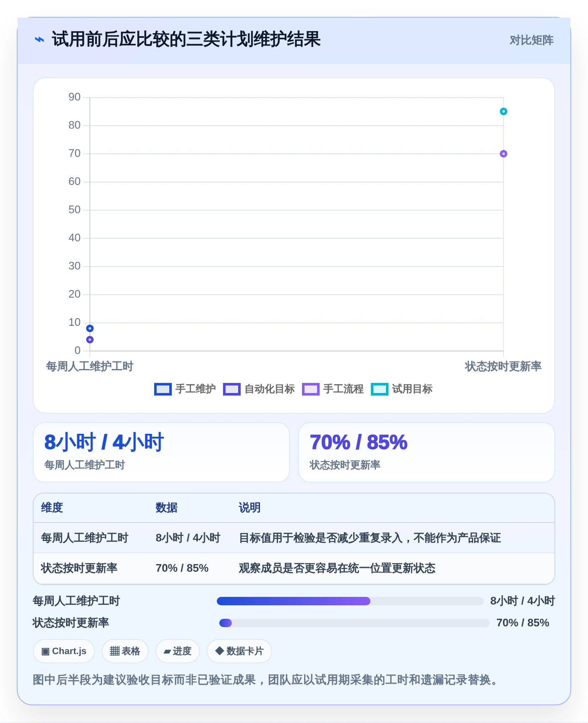Image resolution: width=588 pixels, height=723 pixels.
Task: Select the Chart.js chip
Action: 64,651
